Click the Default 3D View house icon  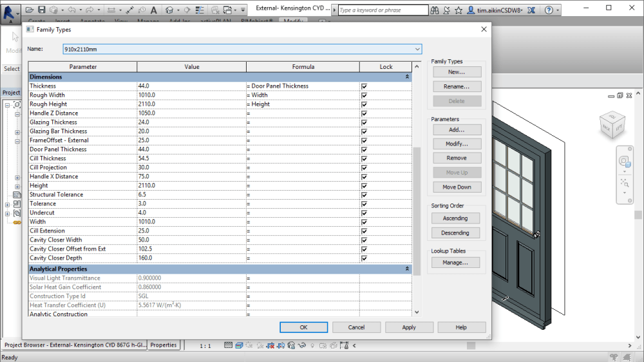(x=169, y=10)
